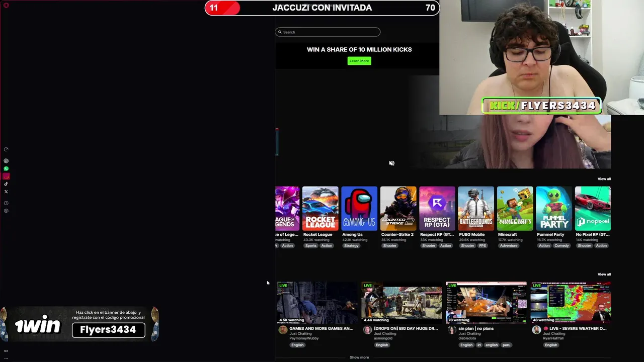
Task: Select the Adventure tag under Minecraft
Action: [509, 246]
